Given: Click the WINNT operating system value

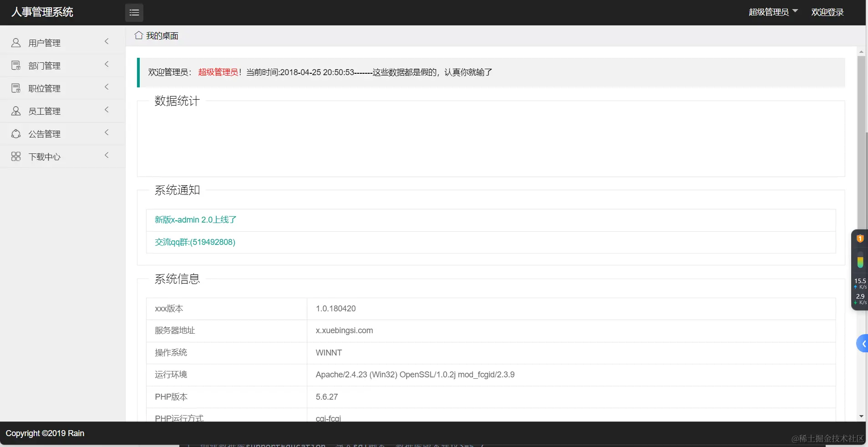Looking at the screenshot, I should (x=329, y=353).
